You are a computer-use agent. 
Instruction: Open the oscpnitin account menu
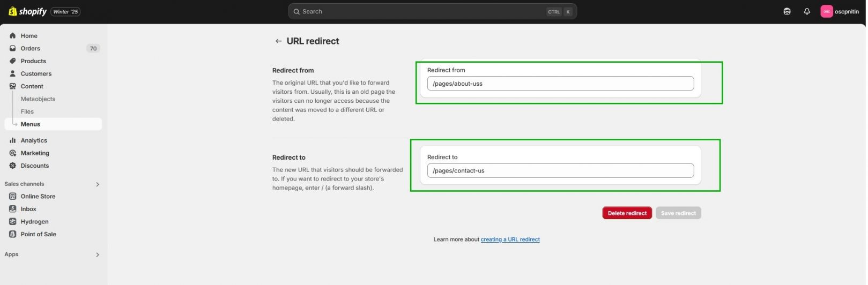[x=841, y=11]
